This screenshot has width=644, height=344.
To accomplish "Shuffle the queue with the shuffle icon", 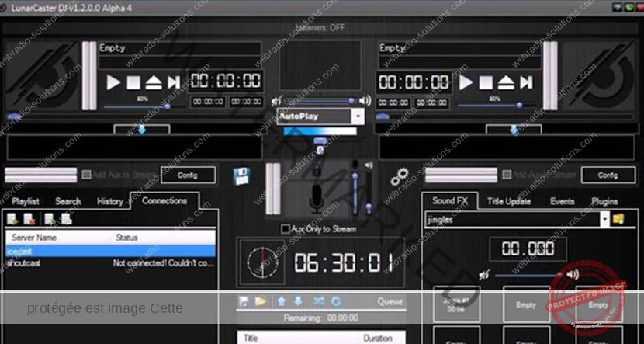I will coord(320,301).
